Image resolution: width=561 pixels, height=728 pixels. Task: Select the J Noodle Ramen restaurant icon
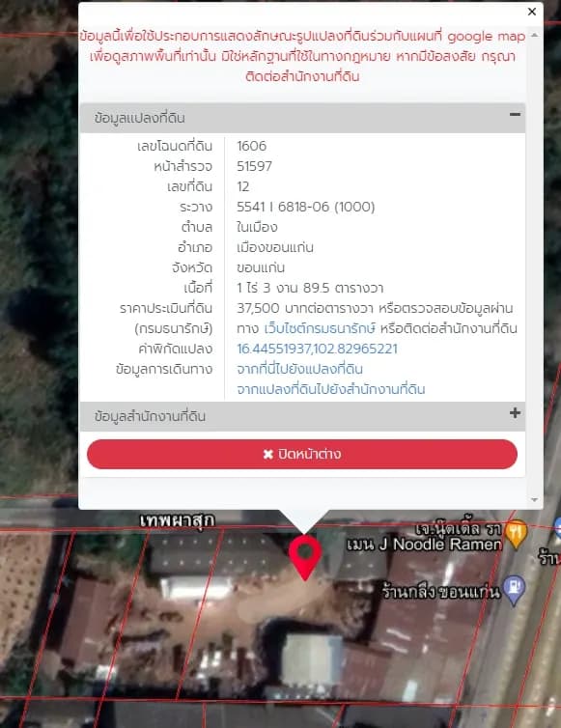coord(516,534)
